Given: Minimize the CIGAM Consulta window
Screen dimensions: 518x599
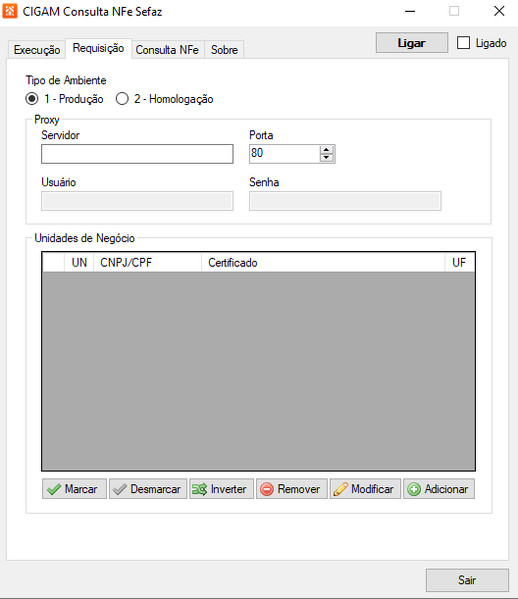Looking at the screenshot, I should (x=410, y=11).
